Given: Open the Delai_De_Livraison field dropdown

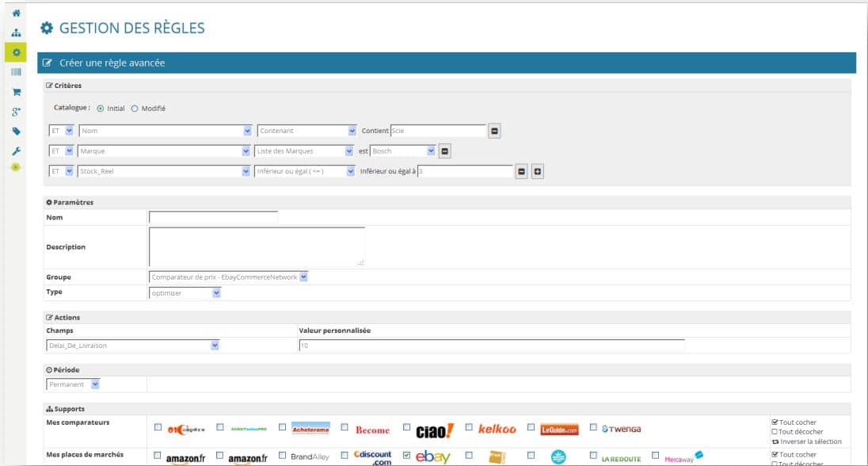Looking at the screenshot, I should tap(133, 346).
